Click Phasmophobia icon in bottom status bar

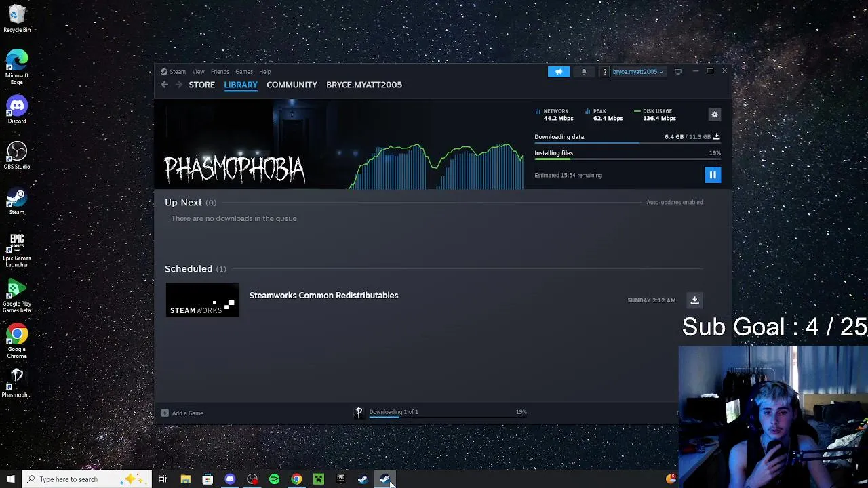(x=359, y=412)
